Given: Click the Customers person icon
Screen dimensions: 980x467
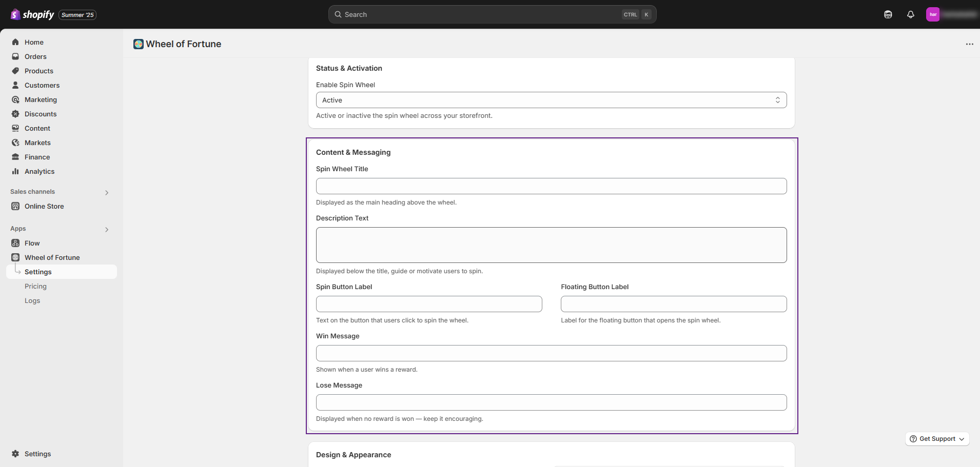Looking at the screenshot, I should coord(15,85).
